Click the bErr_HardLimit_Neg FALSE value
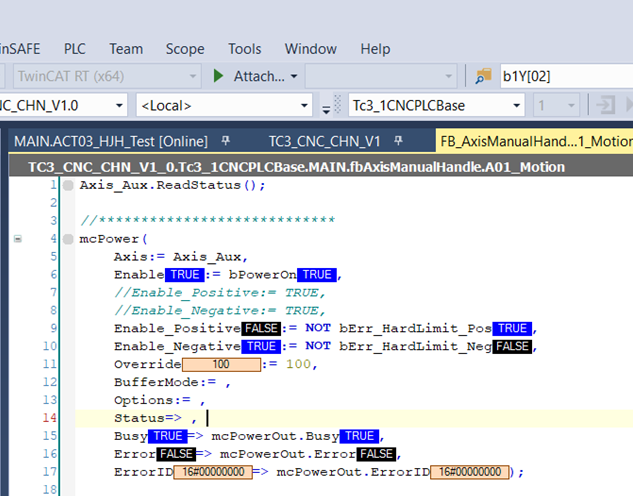Screen dimensions: 633x496 [512, 346]
